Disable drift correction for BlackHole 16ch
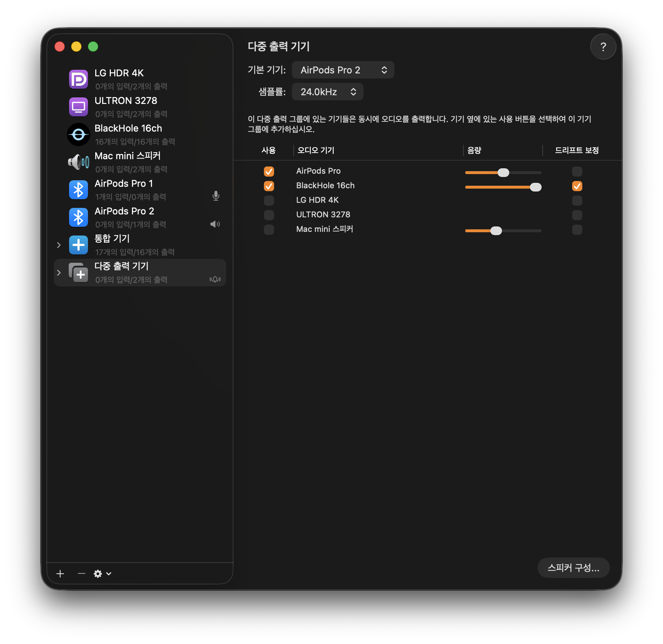This screenshot has height=644, width=663. tap(577, 186)
